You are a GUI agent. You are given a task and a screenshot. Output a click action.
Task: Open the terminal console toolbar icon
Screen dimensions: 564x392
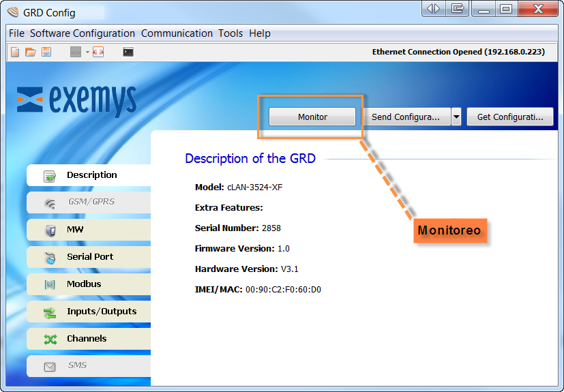point(128,52)
